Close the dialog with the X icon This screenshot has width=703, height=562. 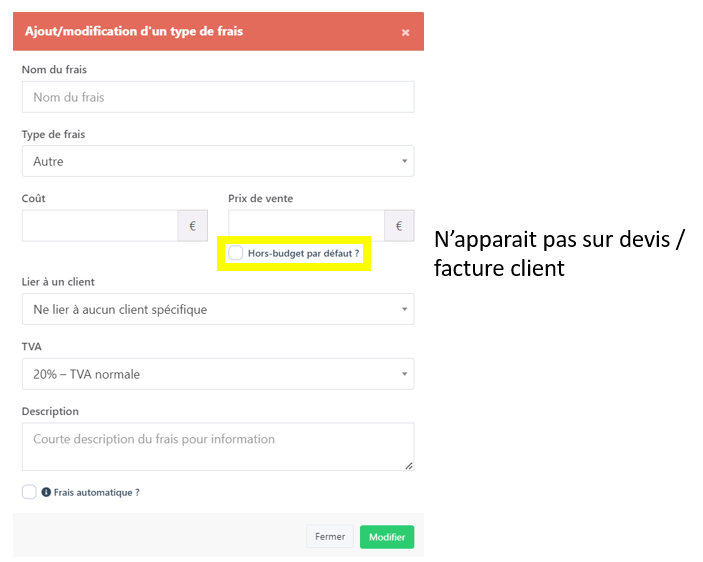(x=405, y=32)
